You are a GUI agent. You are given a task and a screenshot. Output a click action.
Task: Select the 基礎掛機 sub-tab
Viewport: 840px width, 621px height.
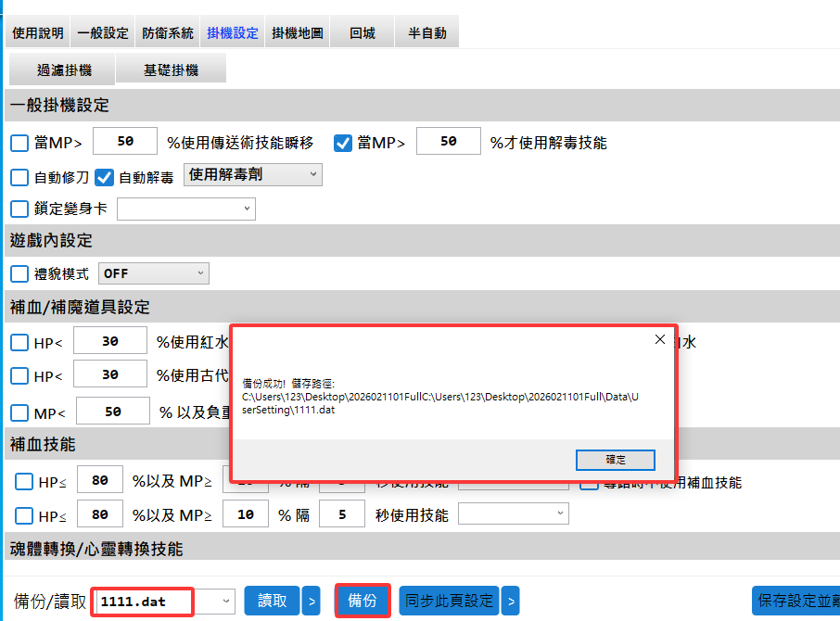pyautogui.click(x=171, y=70)
